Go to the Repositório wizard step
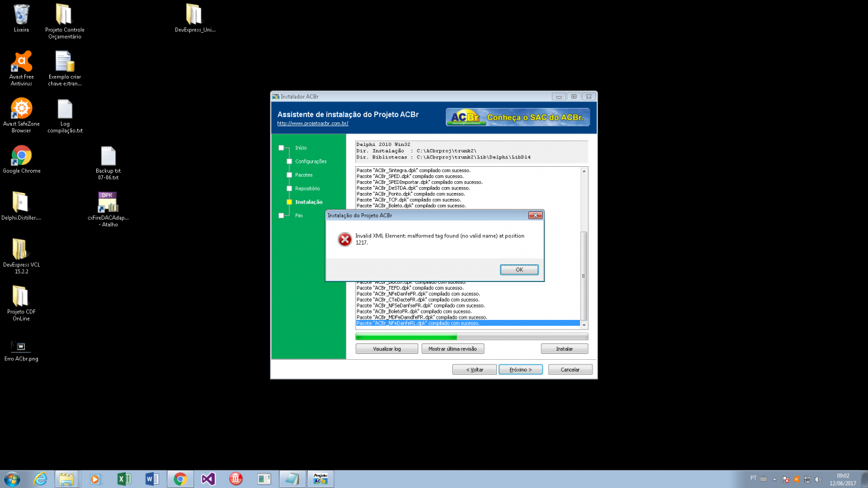The width and height of the screenshot is (868, 488). [x=307, y=188]
